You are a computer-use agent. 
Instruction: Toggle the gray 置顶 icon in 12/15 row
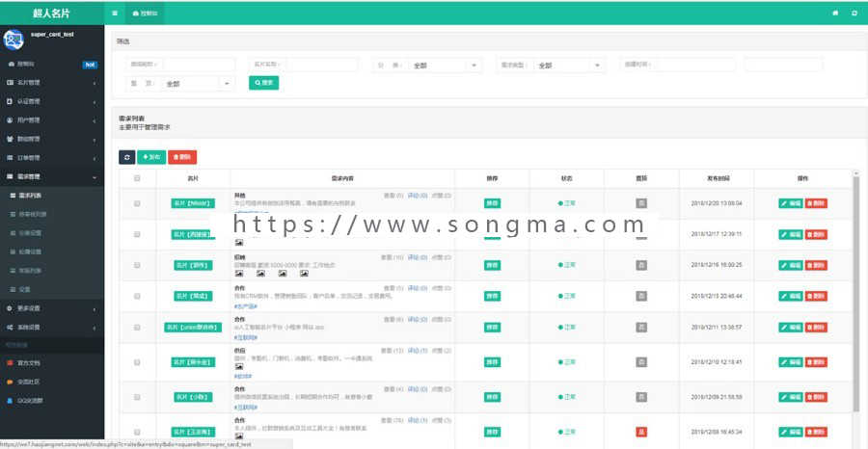pos(641,296)
